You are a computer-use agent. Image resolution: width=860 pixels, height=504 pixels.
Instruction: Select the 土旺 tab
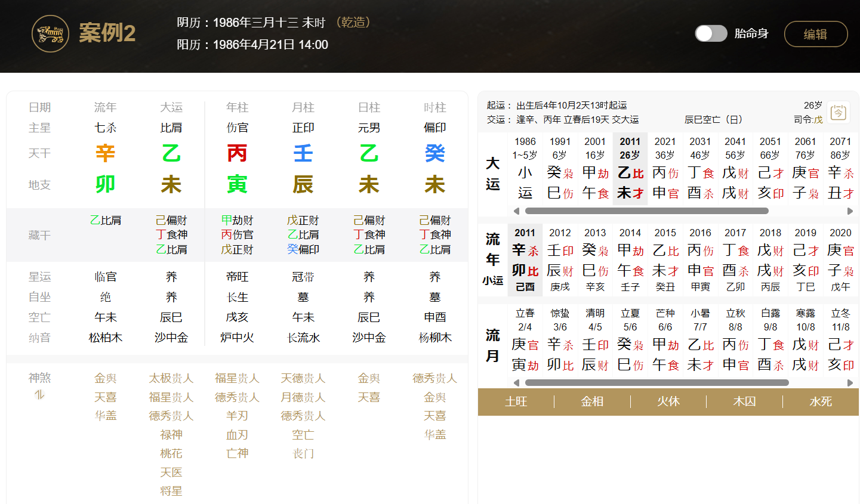pos(516,402)
